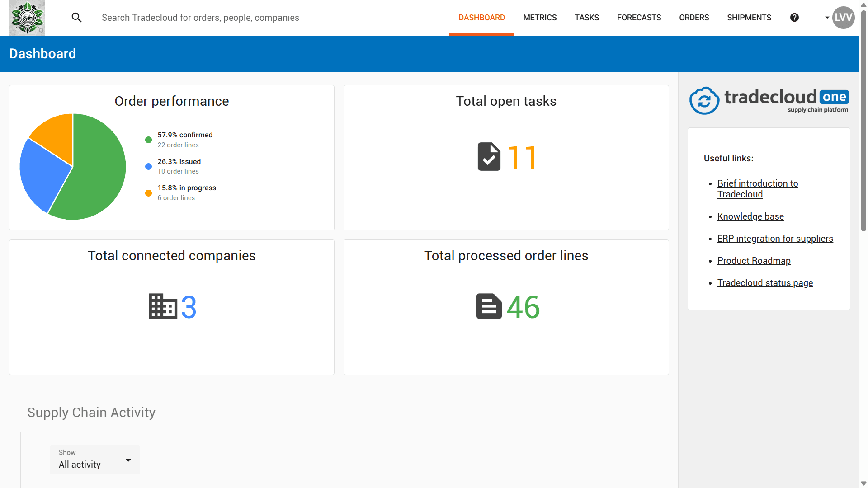This screenshot has height=488, width=868.
Task: Click the Total processed order lines title
Action: click(506, 256)
